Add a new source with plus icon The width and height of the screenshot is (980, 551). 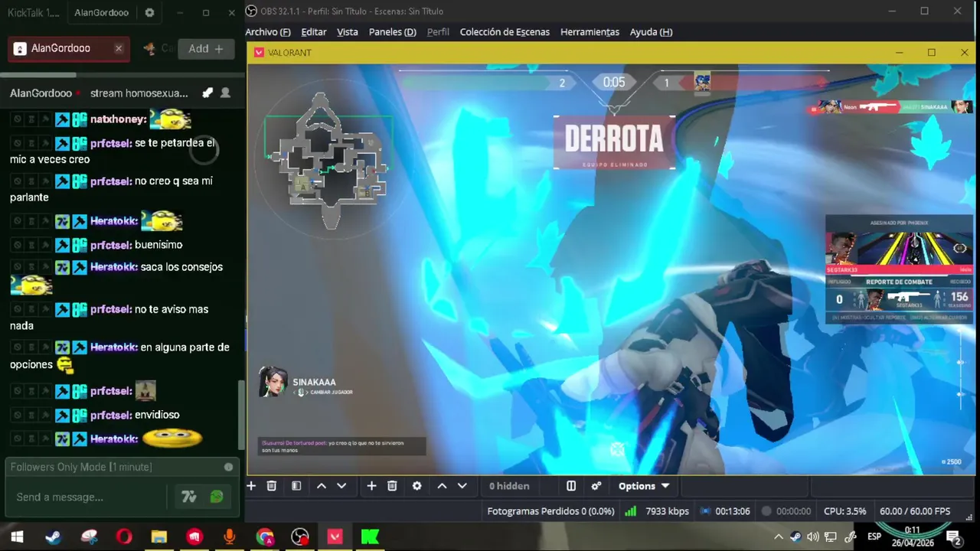click(371, 486)
